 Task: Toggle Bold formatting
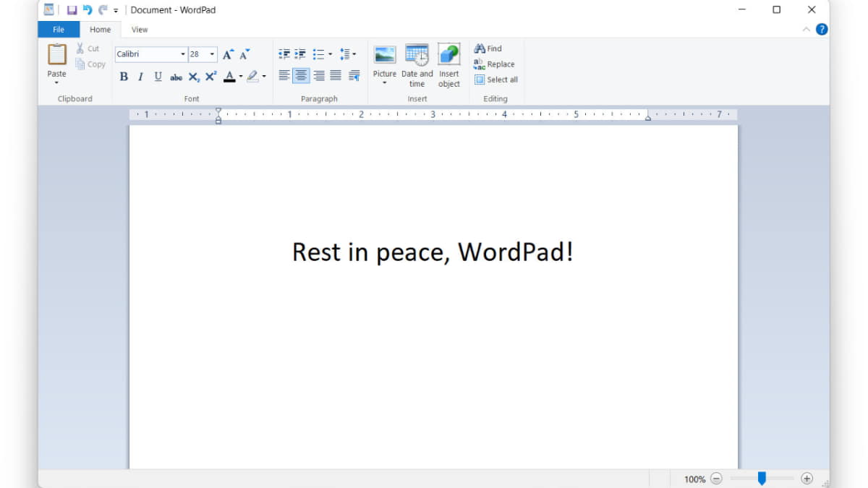124,77
